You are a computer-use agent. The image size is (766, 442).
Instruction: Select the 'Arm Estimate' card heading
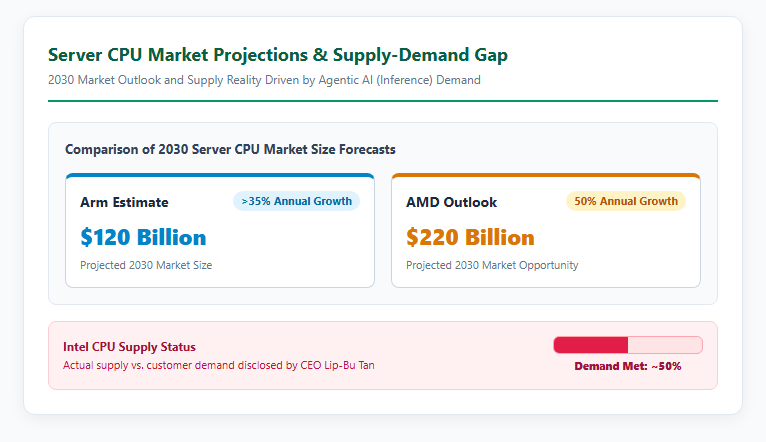[x=124, y=202]
